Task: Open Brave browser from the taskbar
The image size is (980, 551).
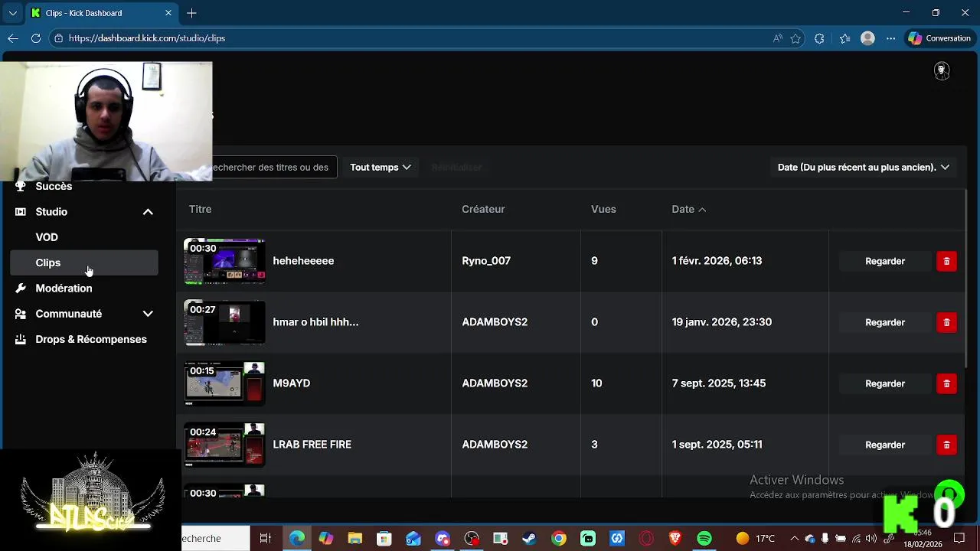Action: [x=675, y=539]
